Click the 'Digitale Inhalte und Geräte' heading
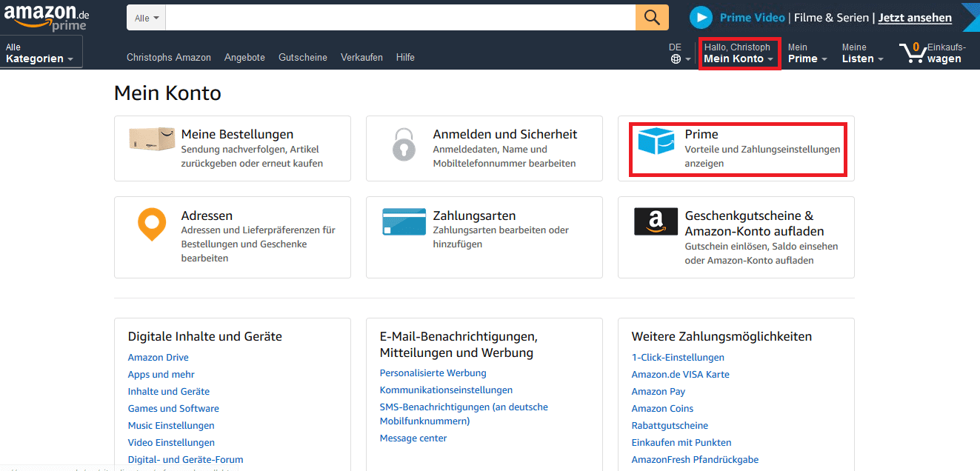The height and width of the screenshot is (471, 980). pyautogui.click(x=205, y=336)
